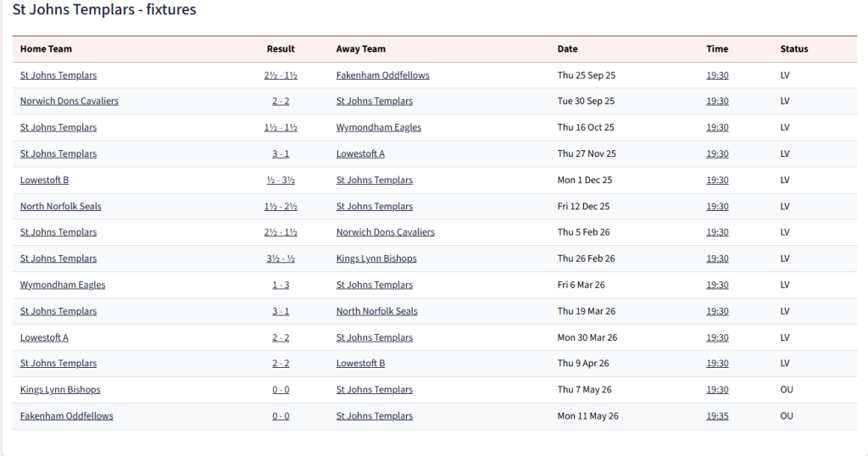Screen dimensions: 868x456
Task: Click the Status column header
Action: (x=793, y=49)
